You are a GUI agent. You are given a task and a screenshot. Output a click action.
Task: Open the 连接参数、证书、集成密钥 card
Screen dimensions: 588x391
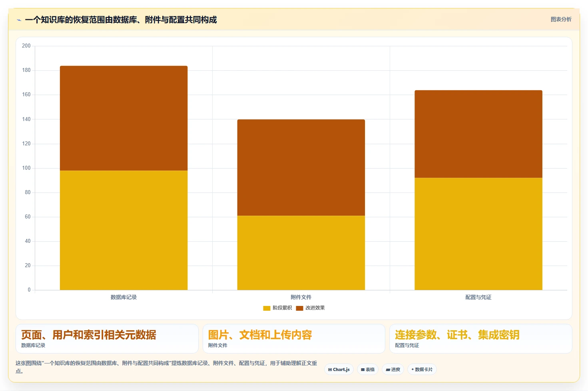481,339
